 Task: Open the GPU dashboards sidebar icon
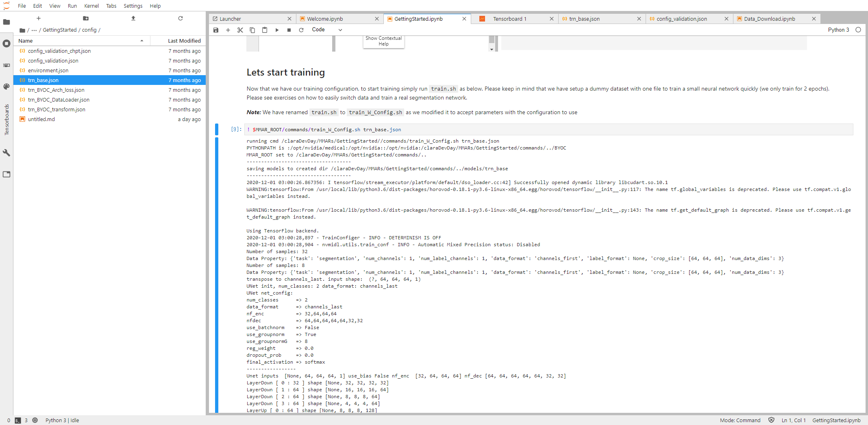click(x=7, y=65)
